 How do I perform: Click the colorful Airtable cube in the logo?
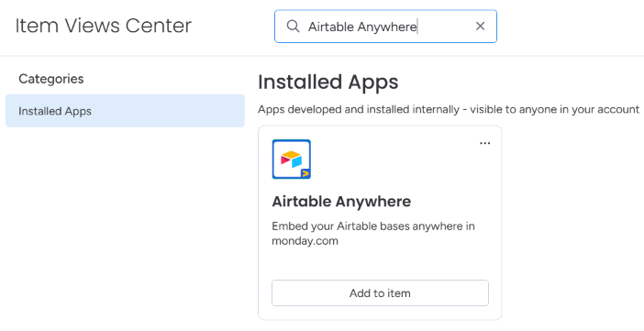click(x=291, y=160)
